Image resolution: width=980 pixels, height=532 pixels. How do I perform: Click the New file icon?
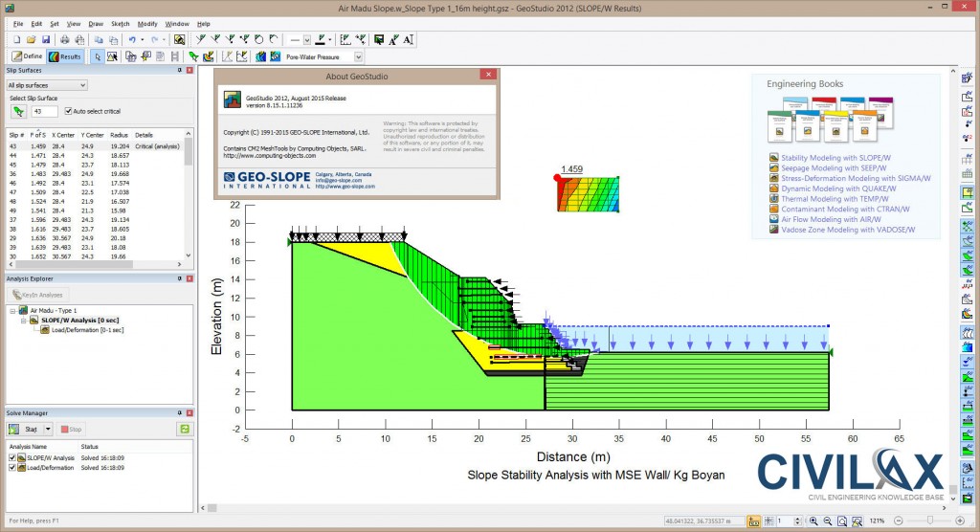click(x=17, y=39)
